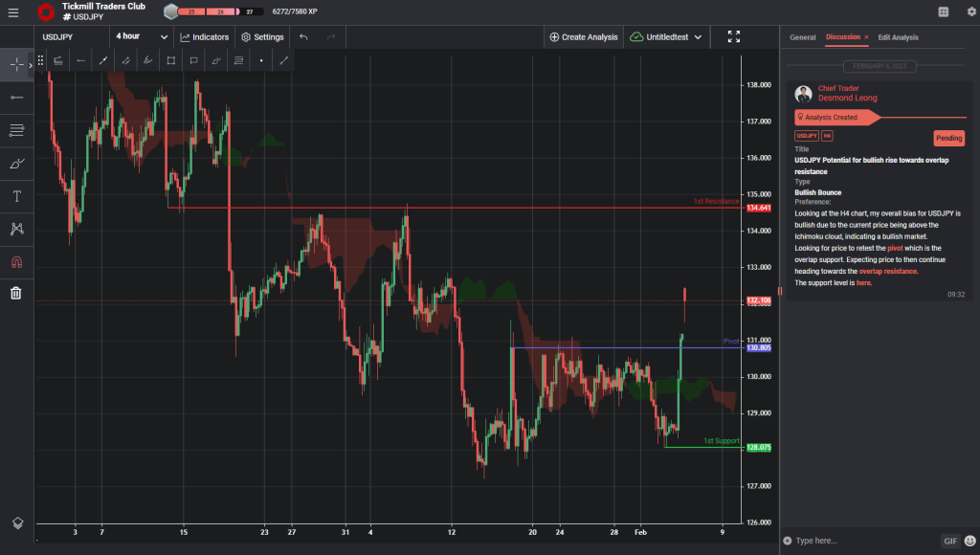This screenshot has width=980, height=555.
Task: Open the Edit Analysis tab
Action: (x=897, y=37)
